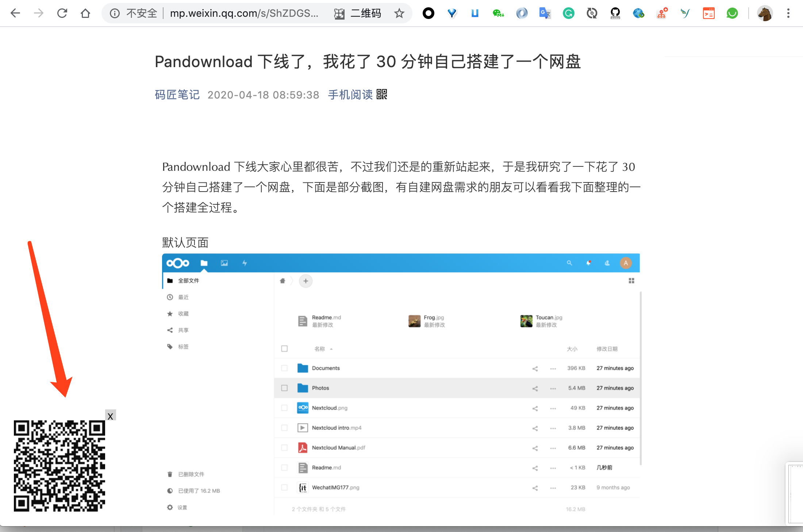Click the small QR icon beside 手机阅读

pyautogui.click(x=382, y=94)
